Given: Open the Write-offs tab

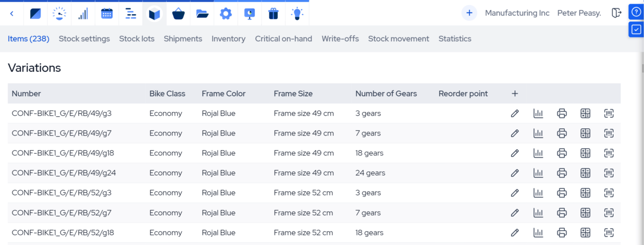Looking at the screenshot, I should [340, 39].
